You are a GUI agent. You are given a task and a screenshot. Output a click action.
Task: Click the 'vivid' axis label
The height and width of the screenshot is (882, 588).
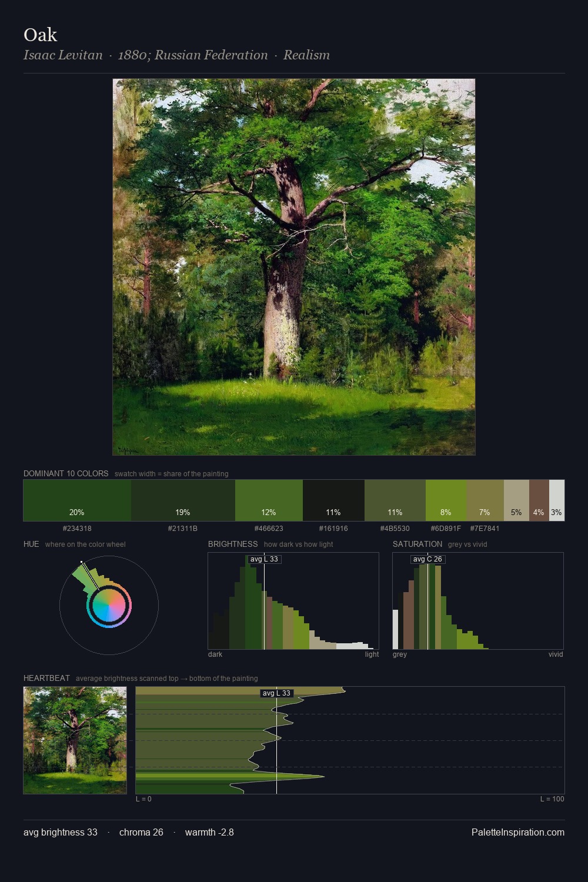pos(556,654)
